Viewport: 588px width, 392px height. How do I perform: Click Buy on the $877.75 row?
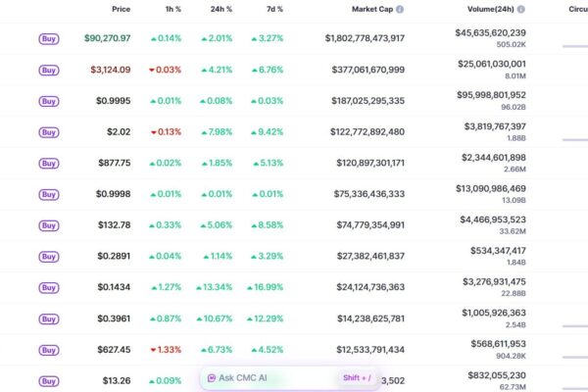tap(48, 164)
